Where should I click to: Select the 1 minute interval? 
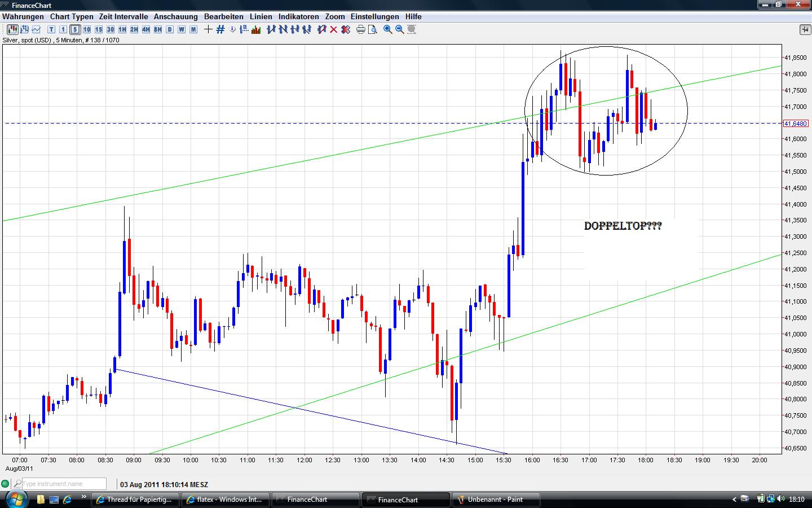tap(63, 29)
